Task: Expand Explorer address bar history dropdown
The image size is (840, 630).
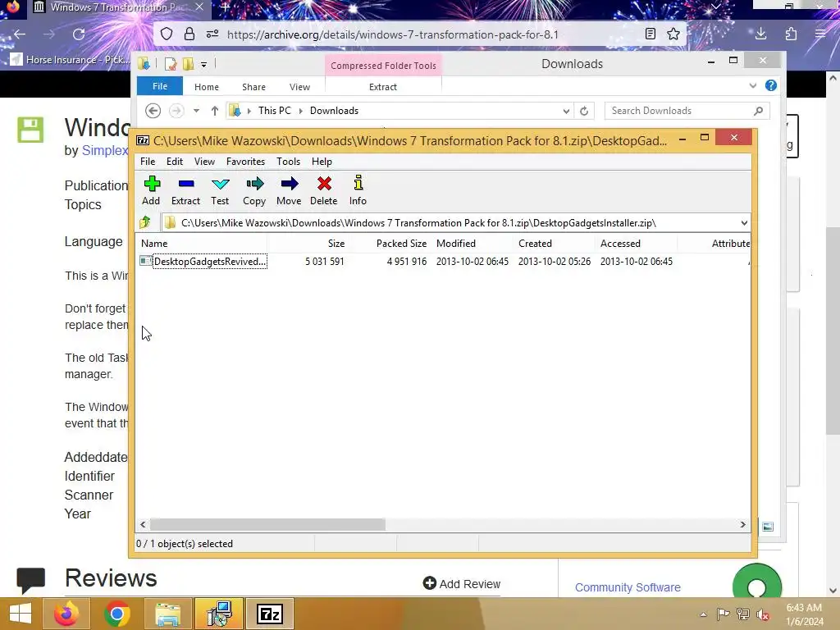Action: [x=566, y=111]
